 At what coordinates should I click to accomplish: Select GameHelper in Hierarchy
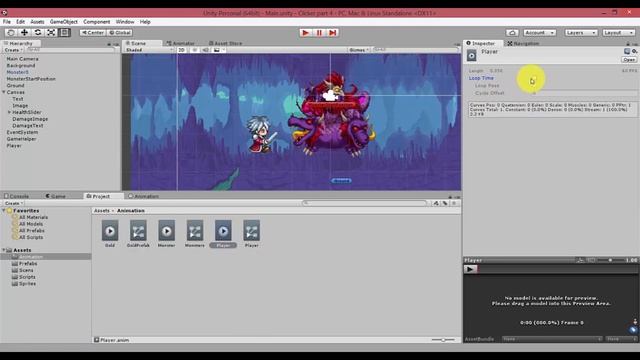pyautogui.click(x=21, y=139)
